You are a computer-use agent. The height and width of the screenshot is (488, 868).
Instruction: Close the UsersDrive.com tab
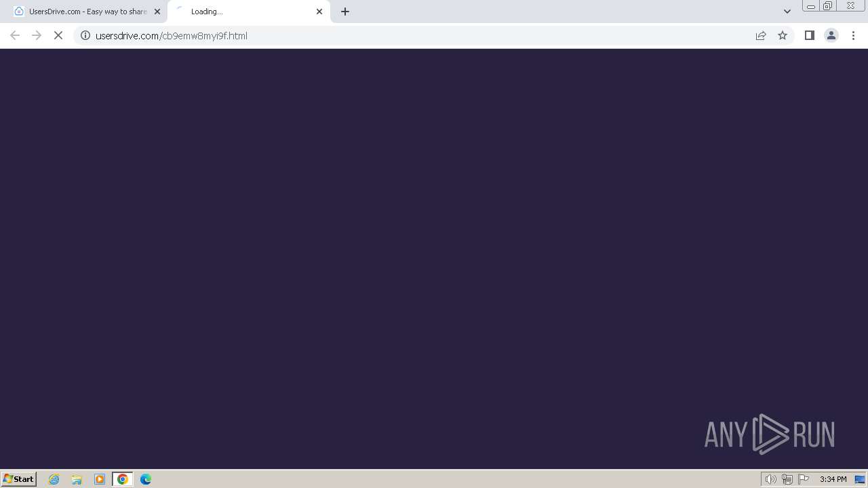[157, 12]
